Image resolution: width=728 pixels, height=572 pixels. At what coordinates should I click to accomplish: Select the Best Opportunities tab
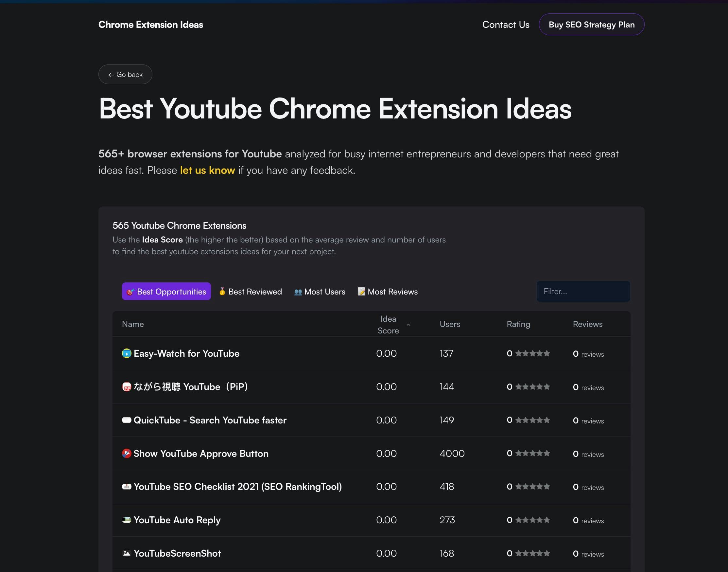coord(166,291)
